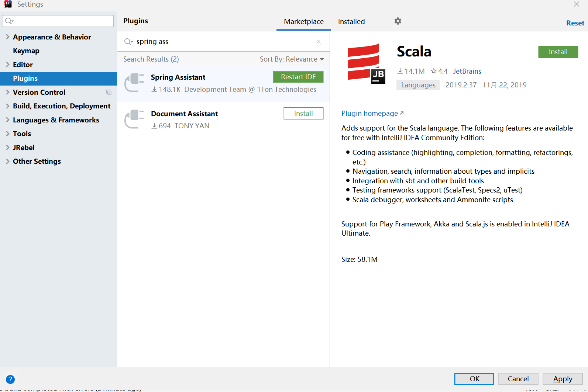The height and width of the screenshot is (392, 588).
Task: Click the 'Search Results (2)' label
Action: point(151,59)
